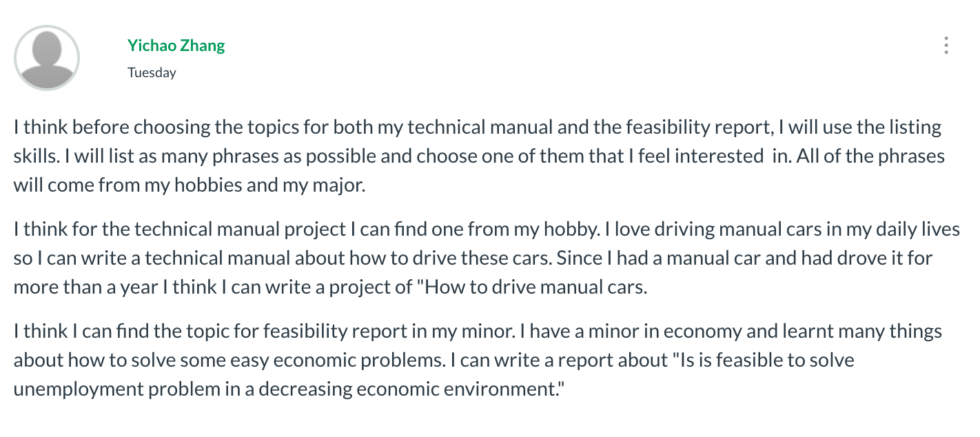
Task: Click Yichao Zhang's profile avatar
Action: click(47, 58)
